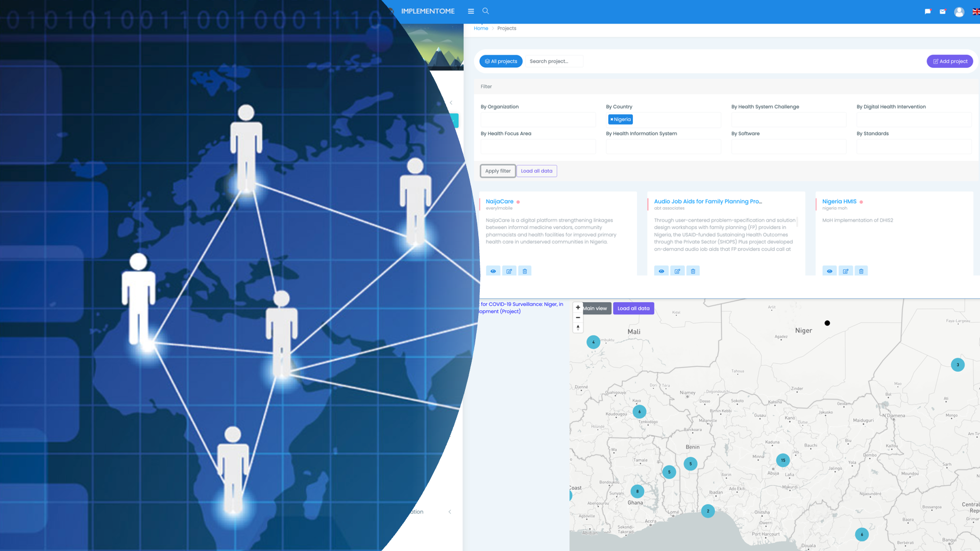Edit the NaijaCare project

point(509,271)
